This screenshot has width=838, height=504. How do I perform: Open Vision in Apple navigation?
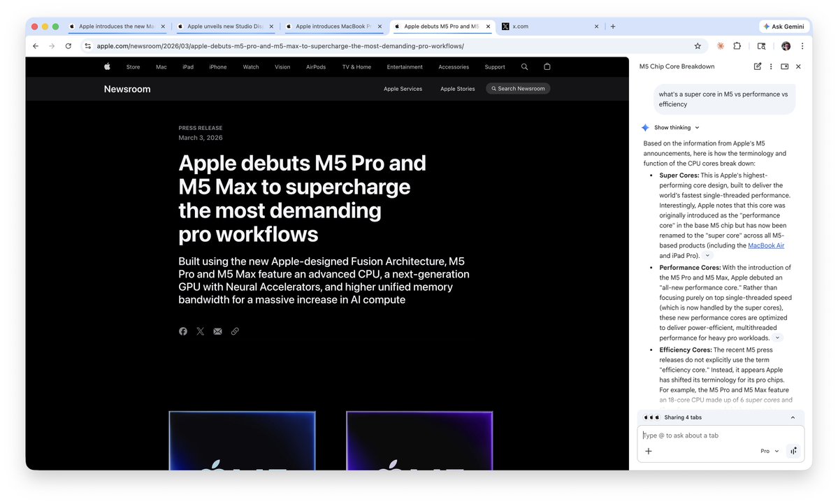[x=282, y=67]
